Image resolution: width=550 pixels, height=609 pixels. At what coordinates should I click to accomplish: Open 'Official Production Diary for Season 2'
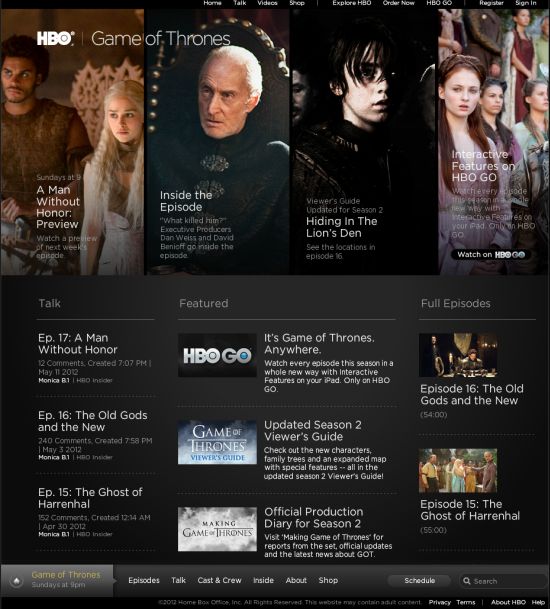click(x=314, y=518)
